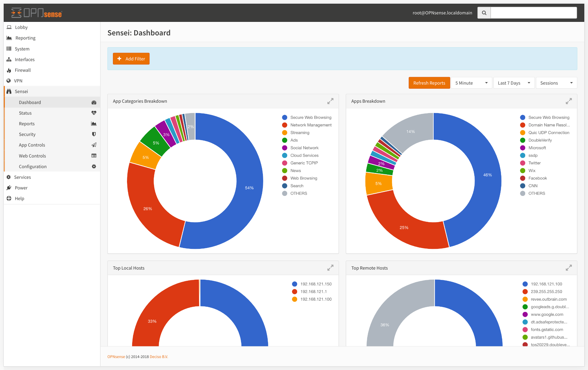The image size is (588, 370).
Task: Expand the Apps Breakdown chart
Action: pyautogui.click(x=569, y=101)
